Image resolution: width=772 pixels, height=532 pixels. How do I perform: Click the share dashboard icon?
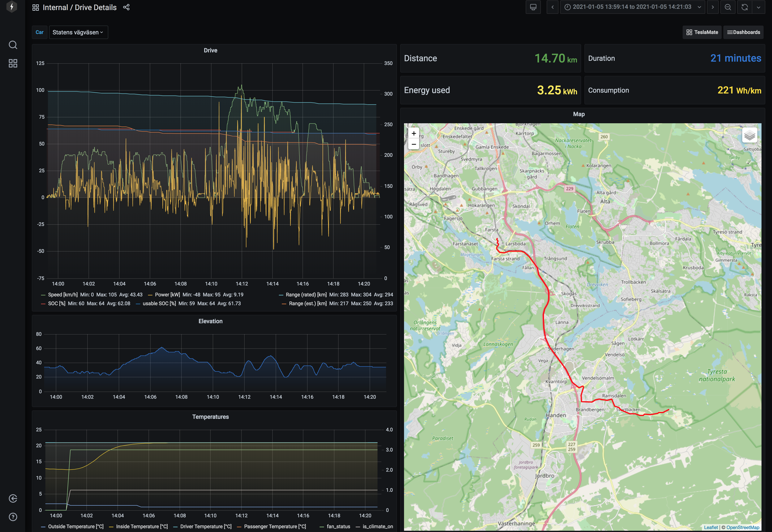coord(126,7)
